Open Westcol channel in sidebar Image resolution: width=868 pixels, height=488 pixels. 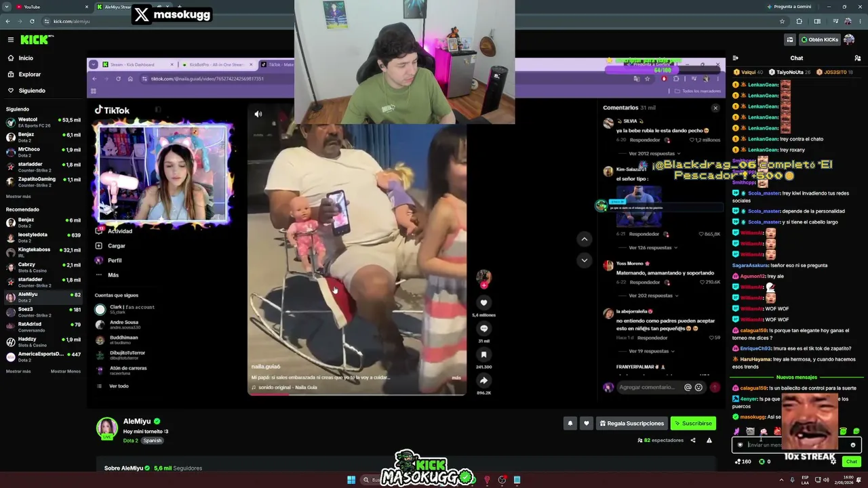pyautogui.click(x=43, y=123)
